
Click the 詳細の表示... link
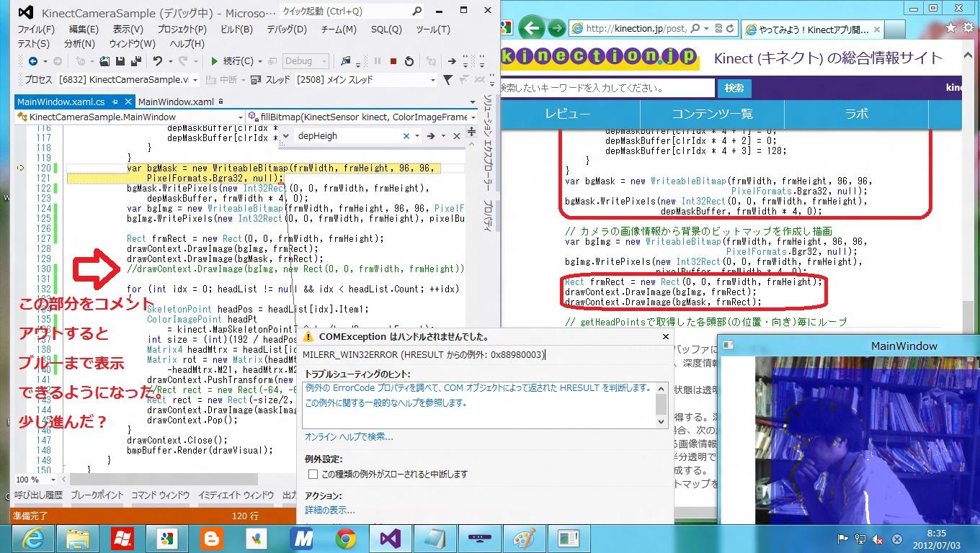[329, 510]
